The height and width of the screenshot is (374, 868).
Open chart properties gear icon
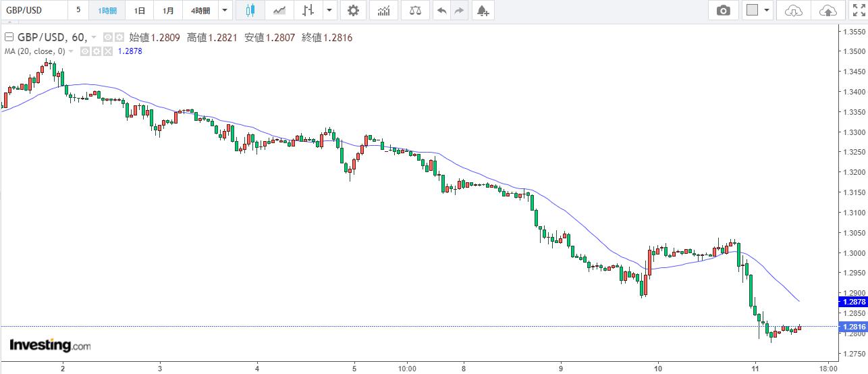coord(352,11)
